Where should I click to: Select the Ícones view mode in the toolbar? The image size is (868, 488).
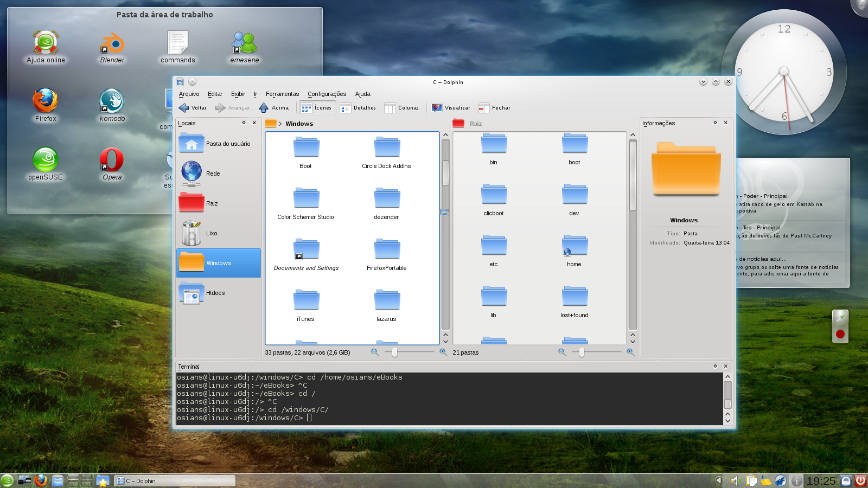(x=317, y=108)
